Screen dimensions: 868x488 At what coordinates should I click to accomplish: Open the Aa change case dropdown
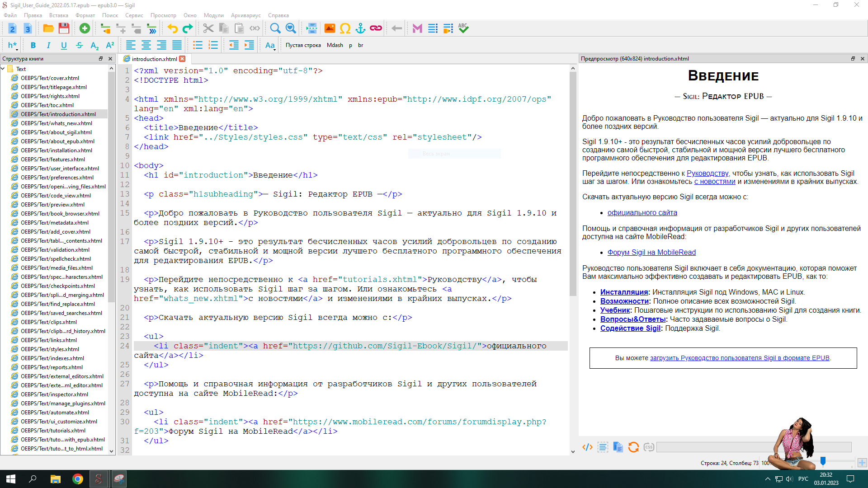point(270,45)
